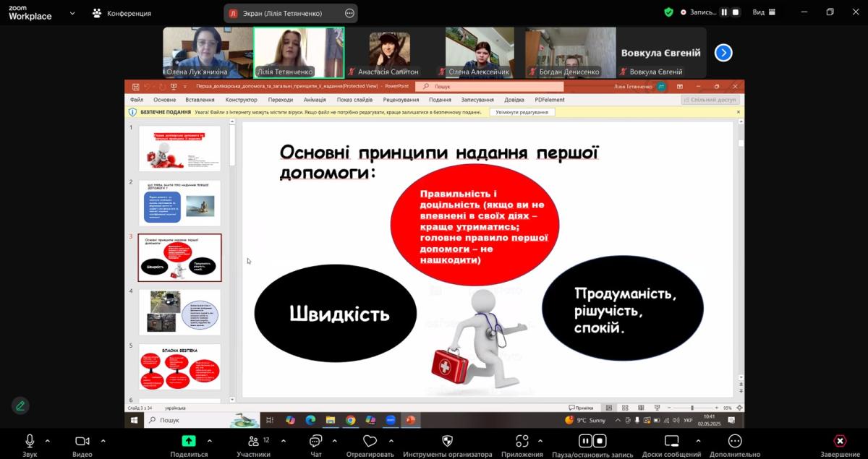Pause recording in the top bar

[724, 12]
